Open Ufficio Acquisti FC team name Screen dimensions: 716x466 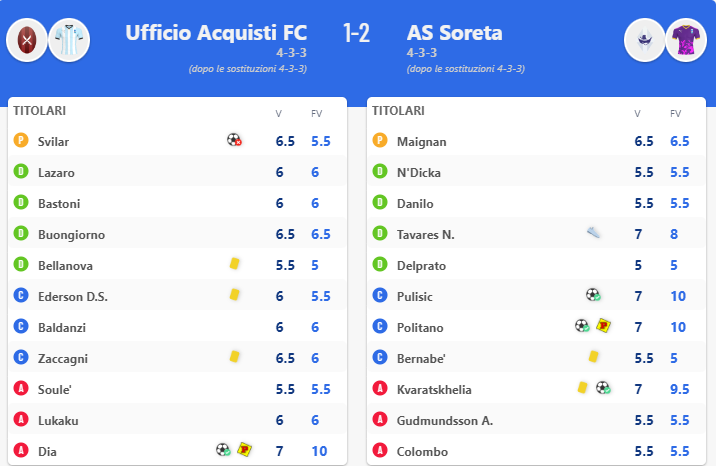point(216,33)
